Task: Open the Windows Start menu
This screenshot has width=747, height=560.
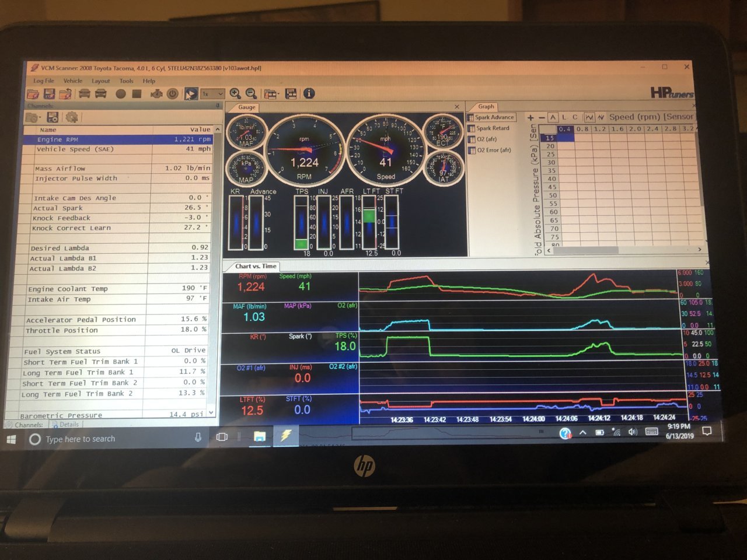Action: (11, 439)
